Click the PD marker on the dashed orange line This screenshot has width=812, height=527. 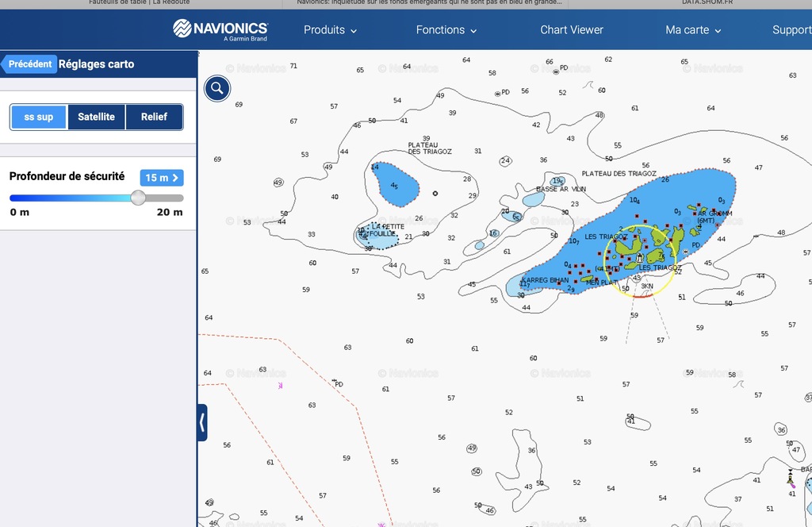coord(338,383)
